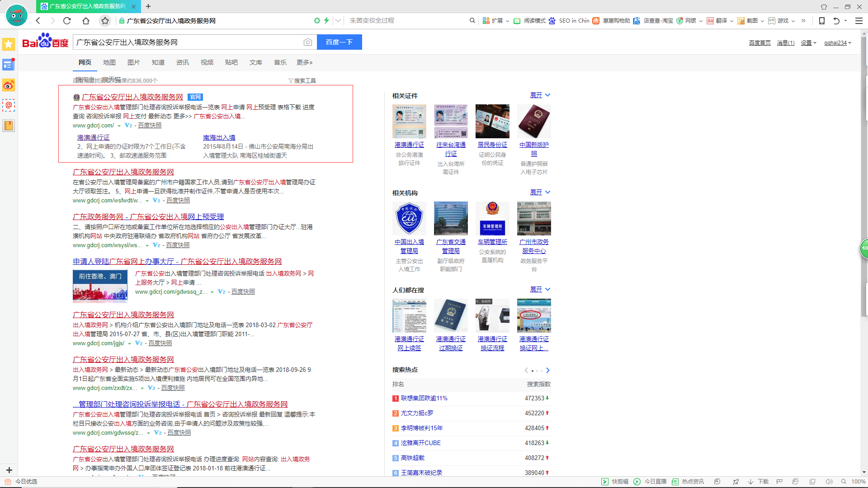Expand 人们都在搜 section with 展开 button
868x488 pixels.
coord(539,290)
